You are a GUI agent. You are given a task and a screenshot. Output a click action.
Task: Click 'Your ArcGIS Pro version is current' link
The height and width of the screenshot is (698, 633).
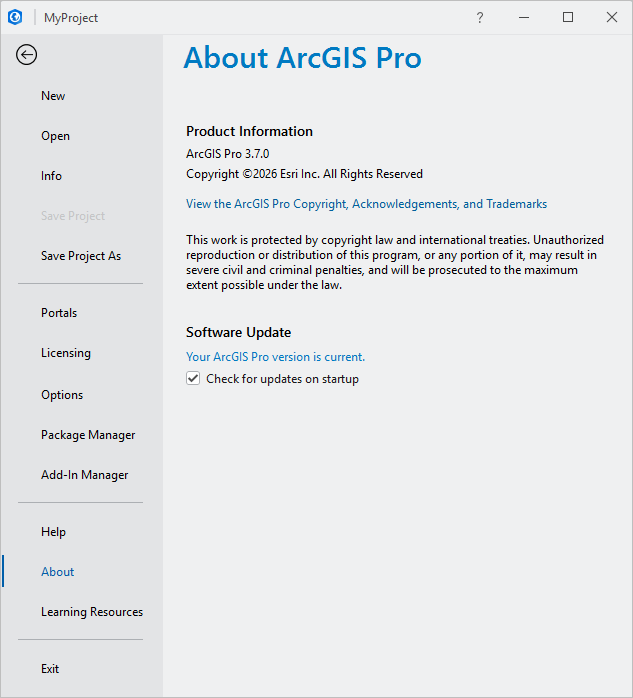pos(276,357)
